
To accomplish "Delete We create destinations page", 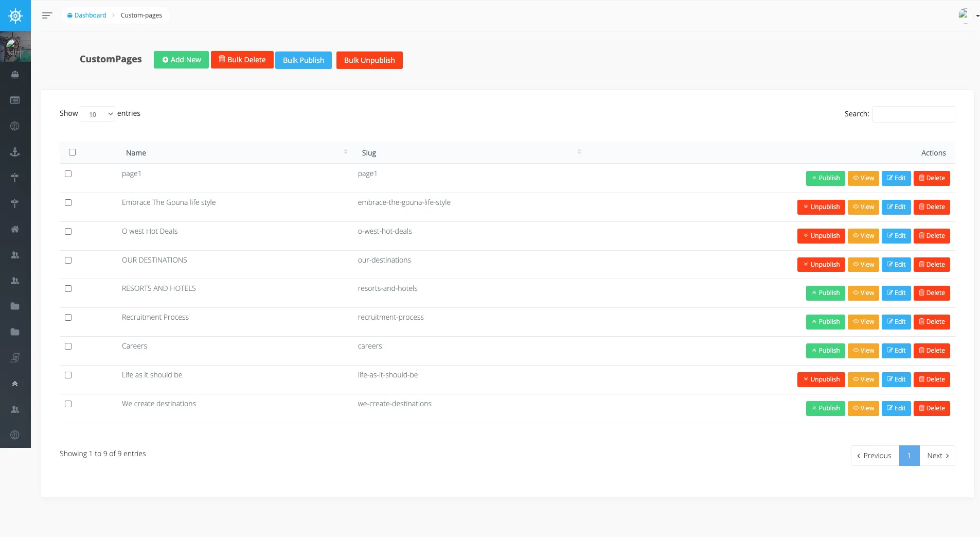I will tap(932, 408).
